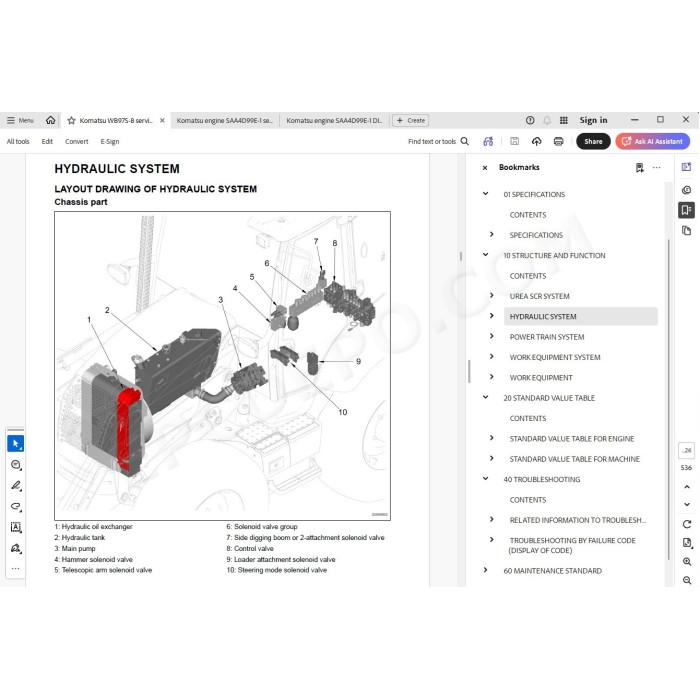Screen dimensions: 700x700
Task: Click the cloud upload icon
Action: [x=537, y=141]
